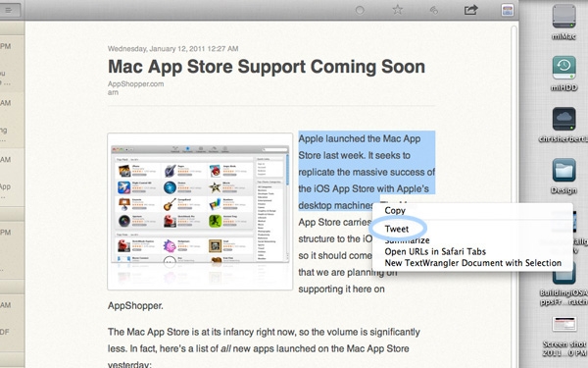Choose Tweet from the context menu
Image resolution: width=588 pixels, height=368 pixels.
tap(397, 229)
